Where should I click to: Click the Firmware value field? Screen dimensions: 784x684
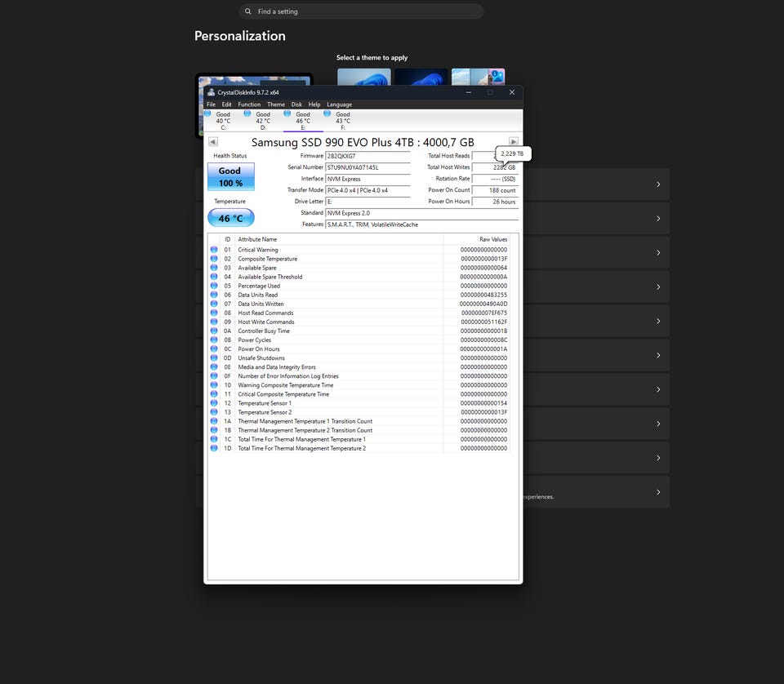tap(367, 156)
